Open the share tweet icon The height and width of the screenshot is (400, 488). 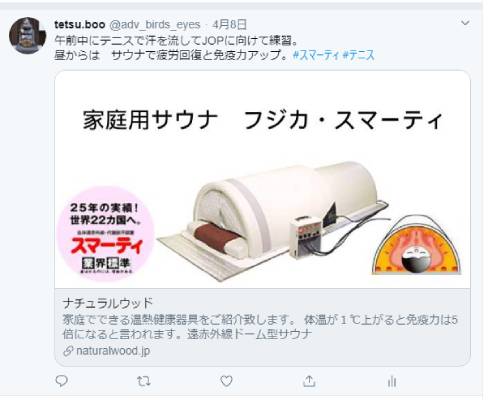pyautogui.click(x=309, y=381)
